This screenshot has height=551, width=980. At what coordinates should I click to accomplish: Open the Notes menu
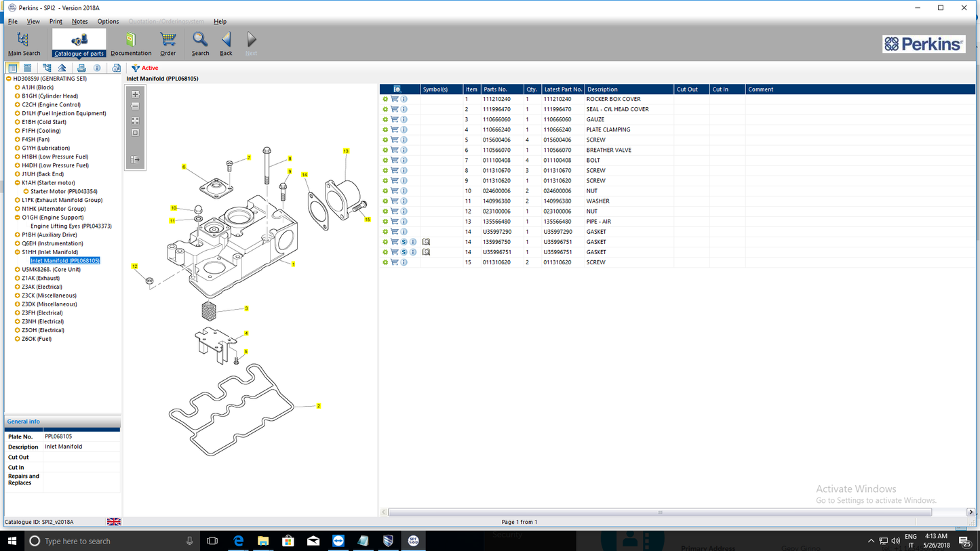(x=79, y=21)
